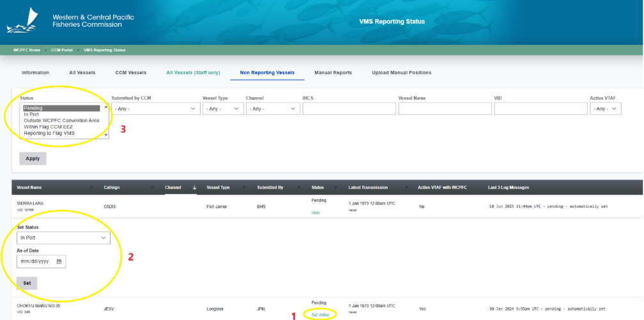Open the Callsign column filter icon
Image resolution: width=644 pixels, height=320 pixels.
click(x=153, y=188)
